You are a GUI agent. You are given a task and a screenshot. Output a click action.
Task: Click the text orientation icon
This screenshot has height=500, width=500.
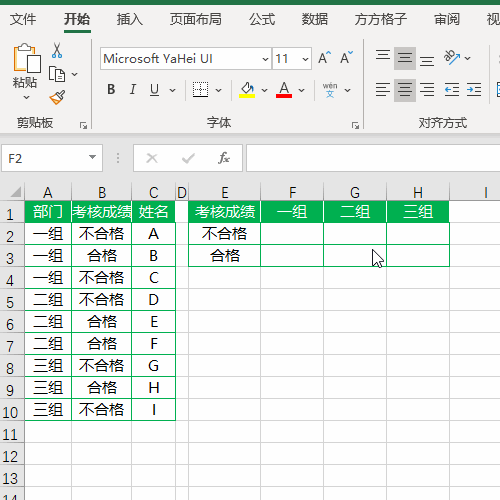point(452,57)
